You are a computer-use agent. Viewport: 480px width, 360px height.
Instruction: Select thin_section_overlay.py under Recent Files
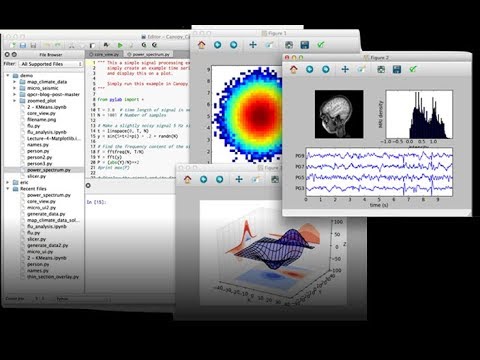point(53,277)
